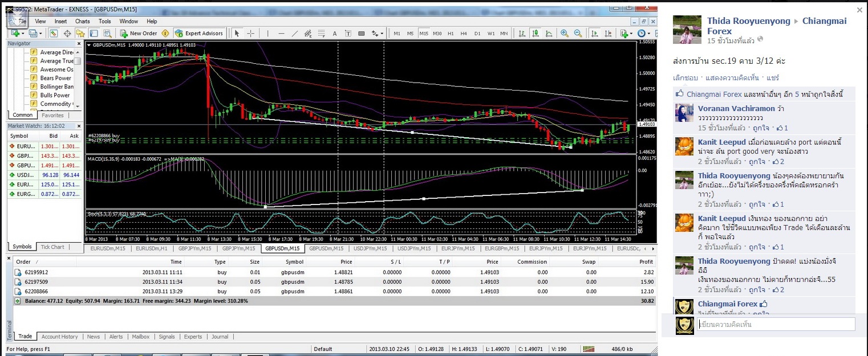Select the Crosshair tool
The width and height of the screenshot is (868, 356).
[250, 33]
